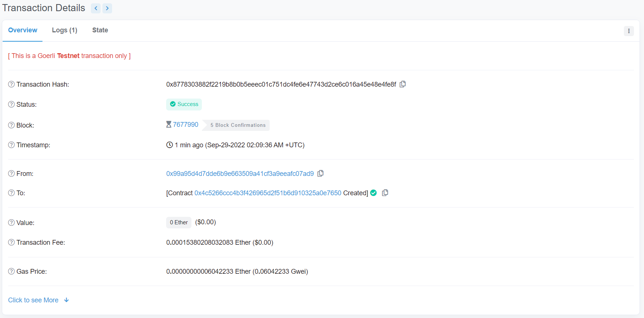Click the Goerli Testnet transaction notice

click(69, 56)
